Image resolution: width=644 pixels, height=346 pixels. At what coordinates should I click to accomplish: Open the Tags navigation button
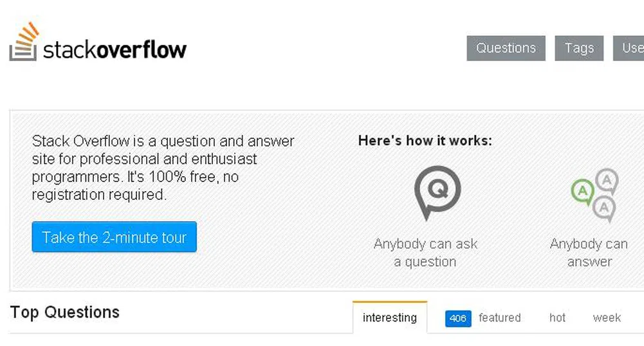579,48
